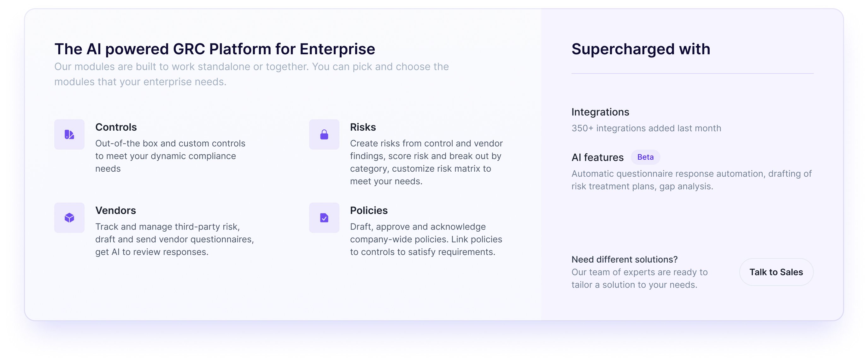Click the Risks description about risk matrix
Image resolution: width=868 pixels, height=361 pixels.
click(426, 162)
